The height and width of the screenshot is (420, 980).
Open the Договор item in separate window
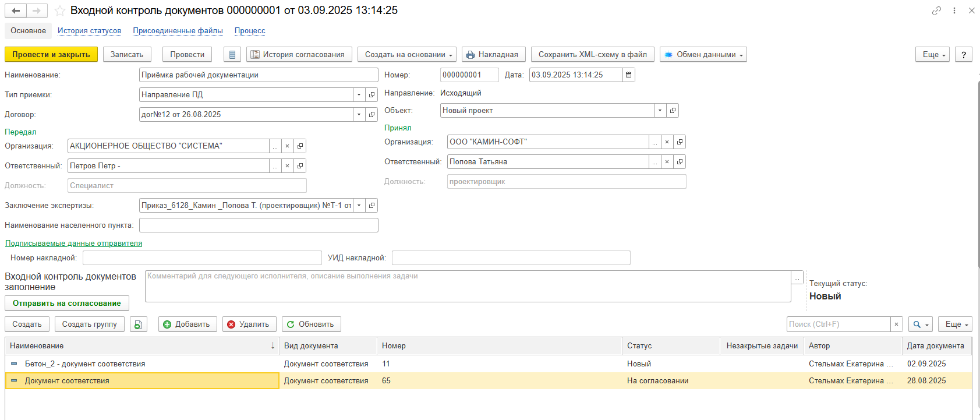coord(372,115)
